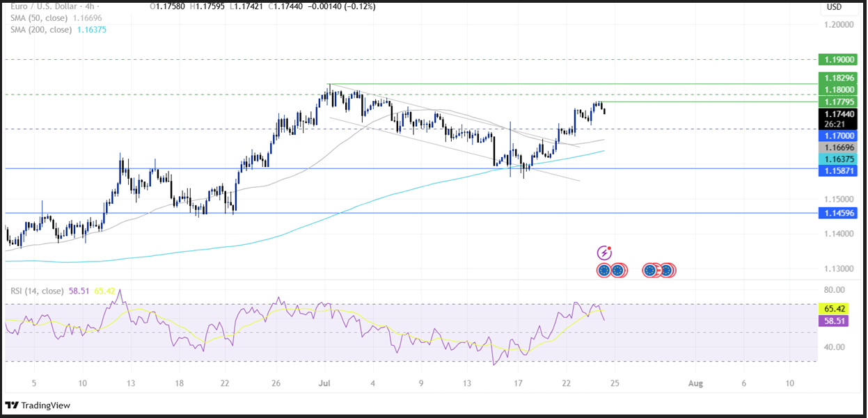Click the black 1.17440 current price label
Image resolution: width=868 pixels, height=418 pixels.
pos(838,113)
